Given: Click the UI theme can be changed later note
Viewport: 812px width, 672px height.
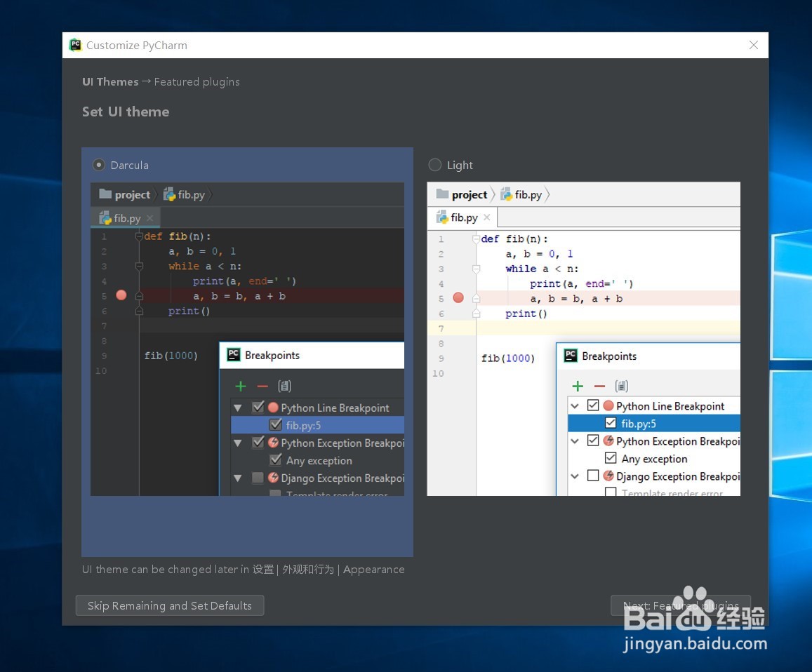Looking at the screenshot, I should 244,570.
